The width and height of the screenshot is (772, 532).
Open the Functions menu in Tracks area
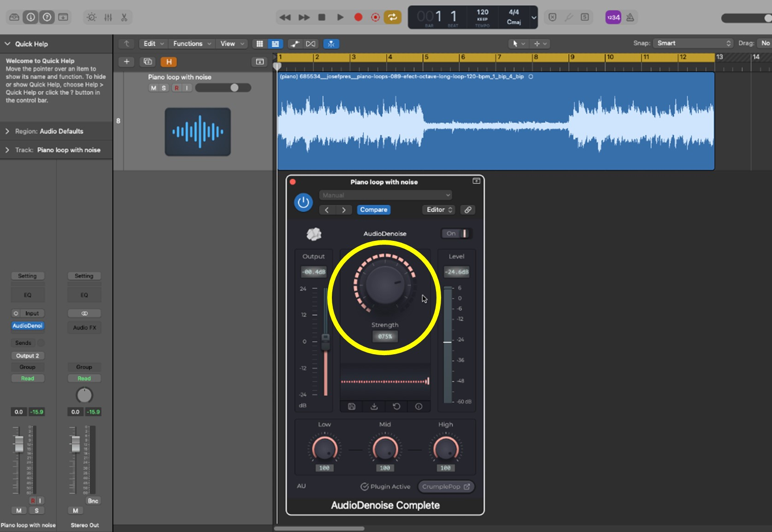[x=192, y=44]
